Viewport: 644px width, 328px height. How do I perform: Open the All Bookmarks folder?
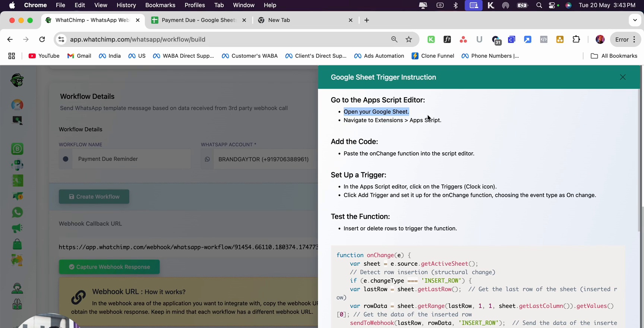pos(614,56)
